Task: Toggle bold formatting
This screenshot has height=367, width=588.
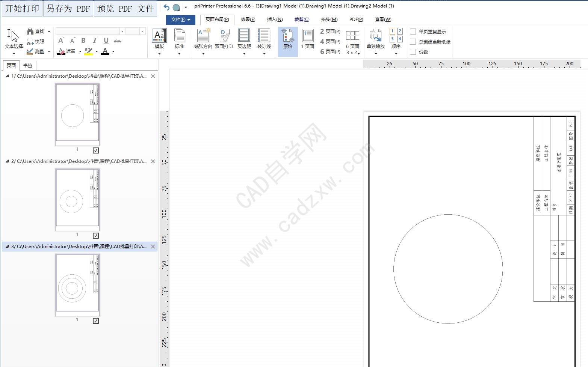Action: coord(83,41)
